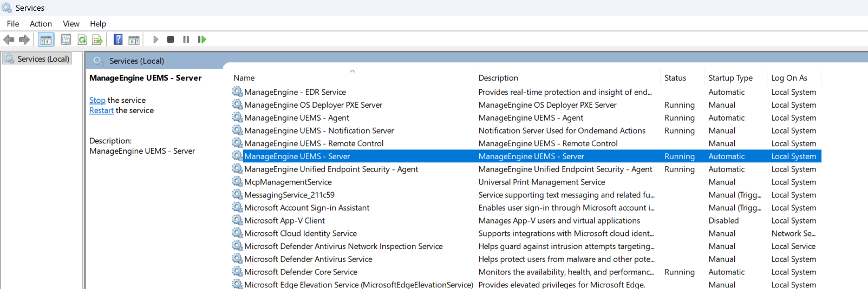Click ManageEngine UEMS - Server heading in detail pane
Screen dimensions: 868x289
point(146,78)
